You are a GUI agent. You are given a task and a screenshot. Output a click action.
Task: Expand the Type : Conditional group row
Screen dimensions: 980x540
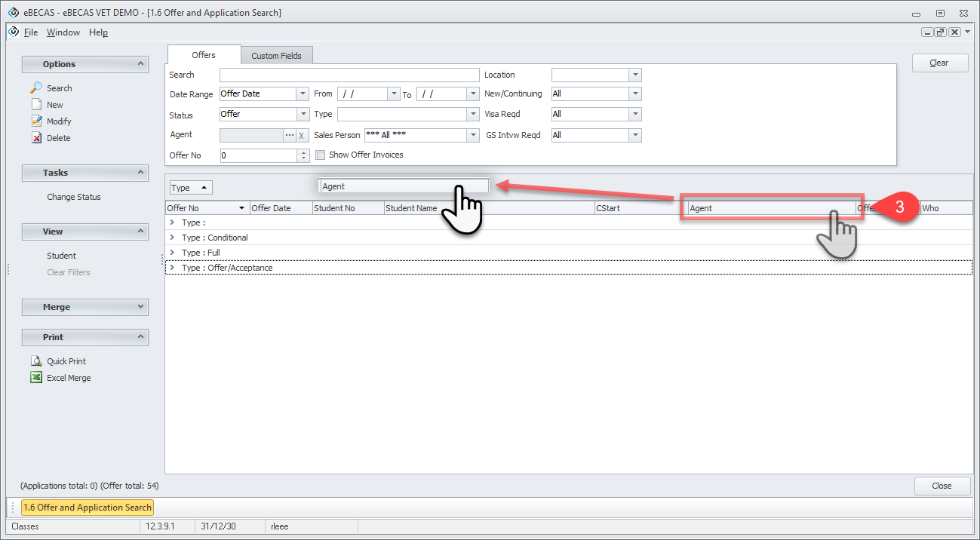coord(172,238)
